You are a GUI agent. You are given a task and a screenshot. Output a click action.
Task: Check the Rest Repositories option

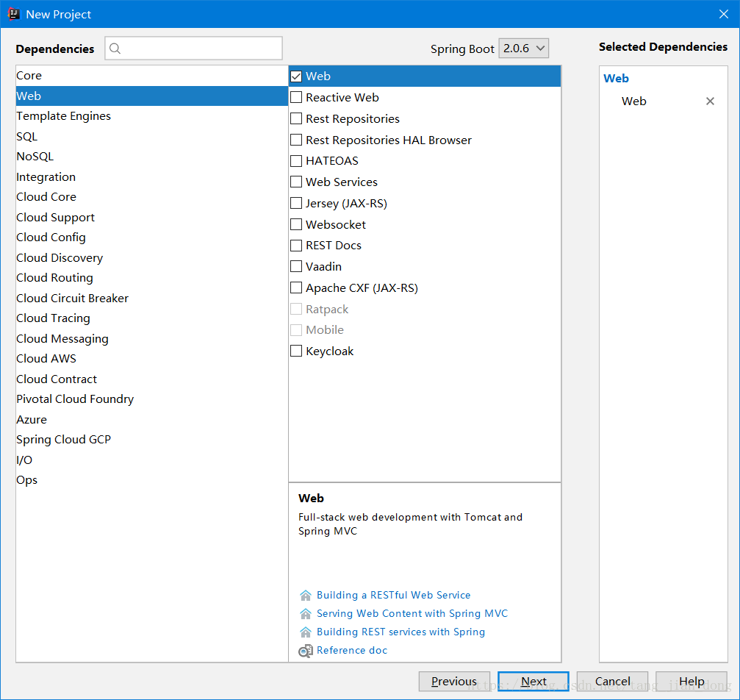coord(296,118)
